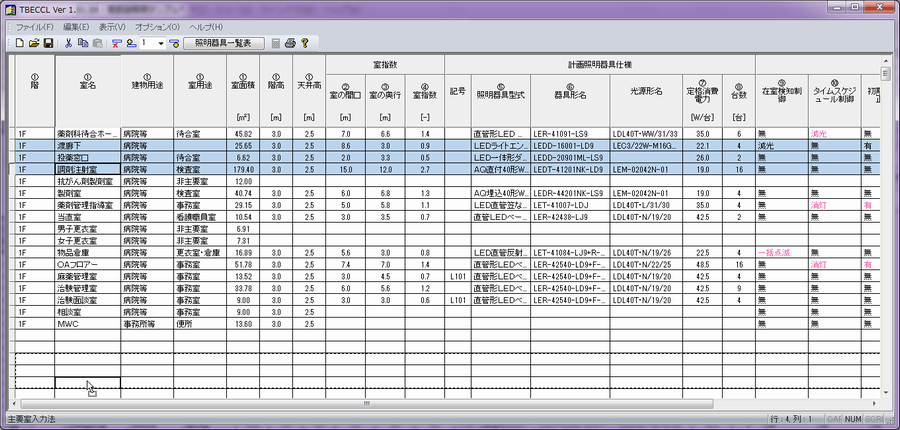Open the 表示(V) menu

point(113,26)
